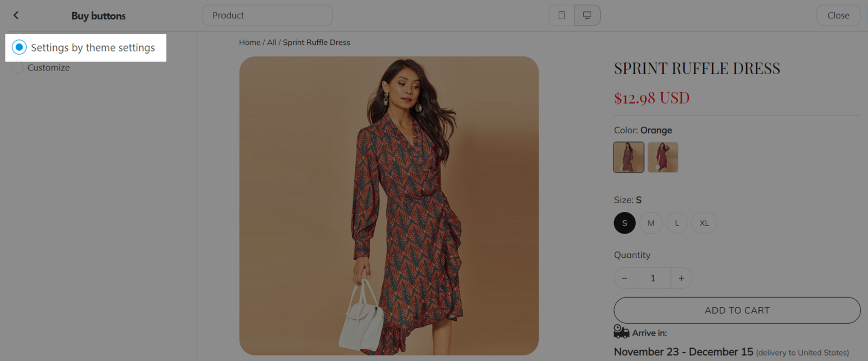The image size is (868, 361).
Task: Go back with the left arrow icon
Action: [x=16, y=15]
